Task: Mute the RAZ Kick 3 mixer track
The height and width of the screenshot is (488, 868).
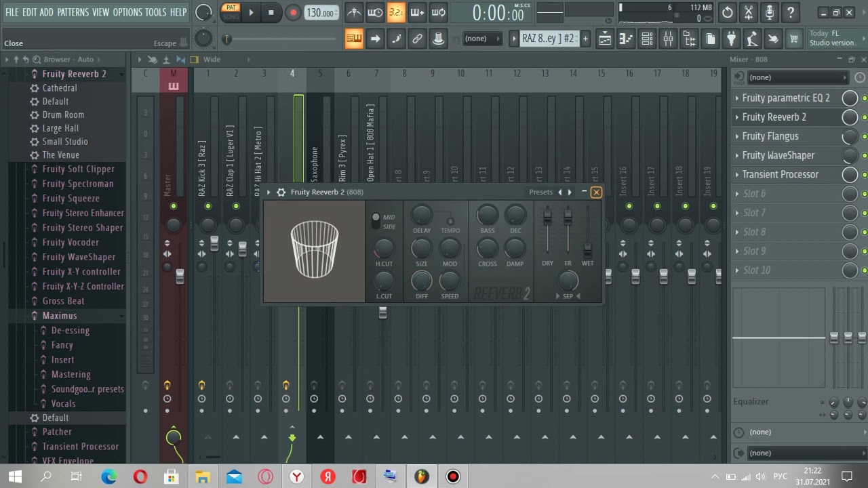Action: point(208,206)
